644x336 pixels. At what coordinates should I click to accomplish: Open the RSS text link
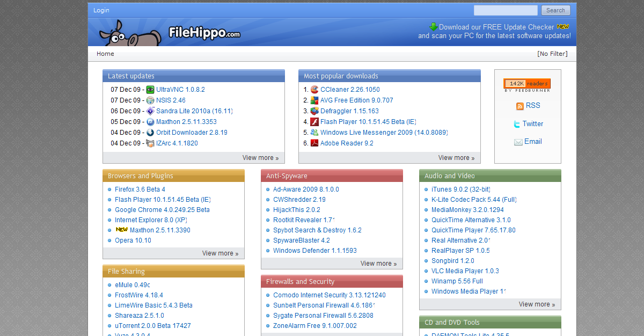pos(533,106)
